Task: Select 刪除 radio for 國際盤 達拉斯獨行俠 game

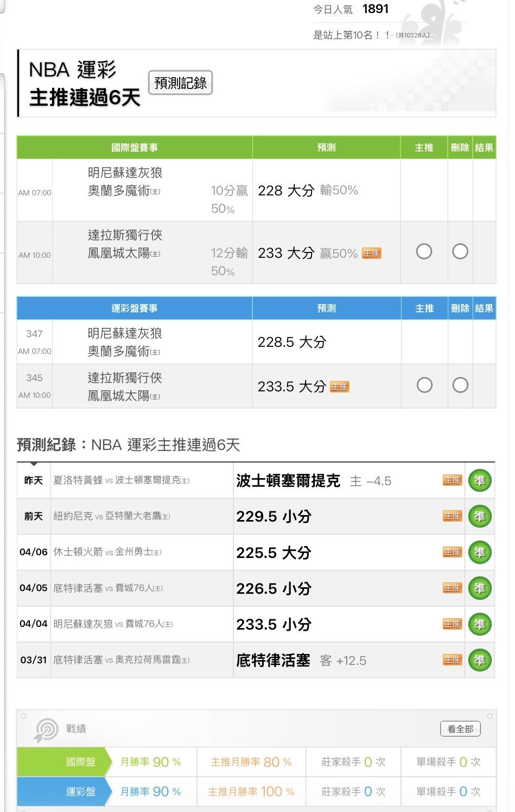Action: pyautogui.click(x=460, y=251)
